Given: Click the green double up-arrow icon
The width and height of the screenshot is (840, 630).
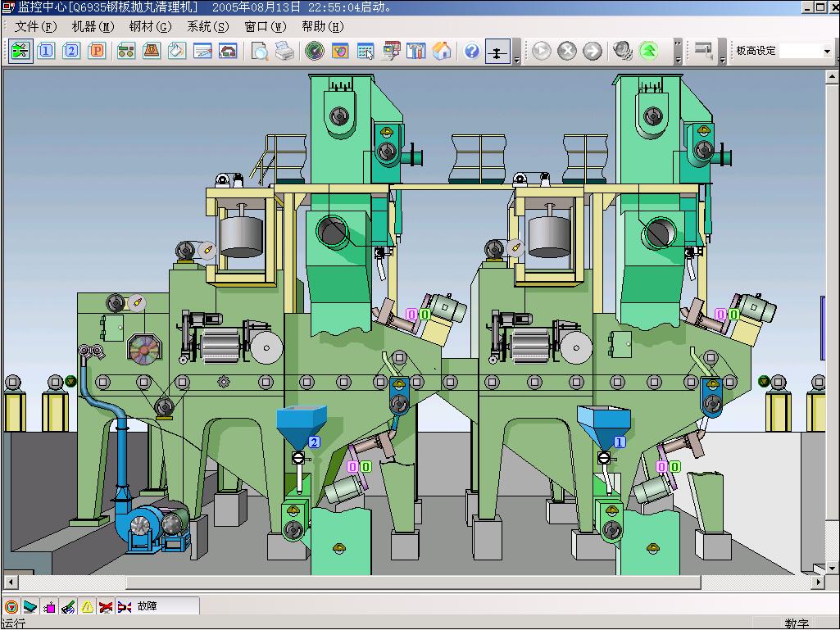Looking at the screenshot, I should coord(648,52).
